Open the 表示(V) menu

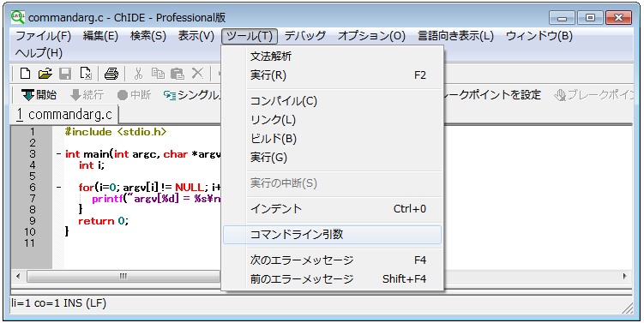(x=196, y=36)
